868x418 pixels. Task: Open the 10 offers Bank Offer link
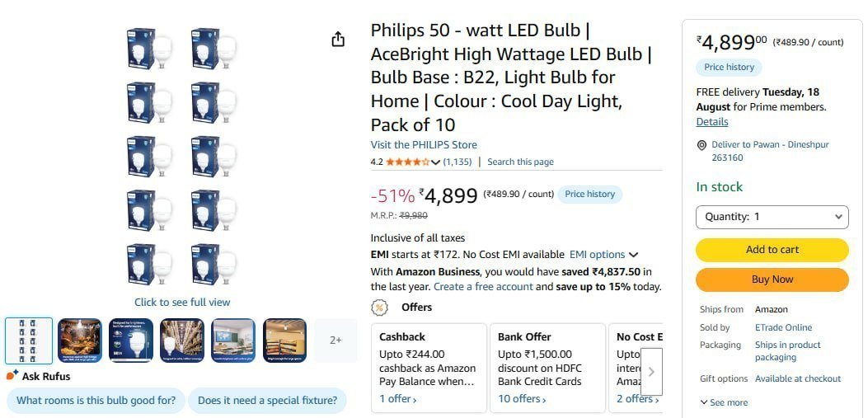pos(522,398)
